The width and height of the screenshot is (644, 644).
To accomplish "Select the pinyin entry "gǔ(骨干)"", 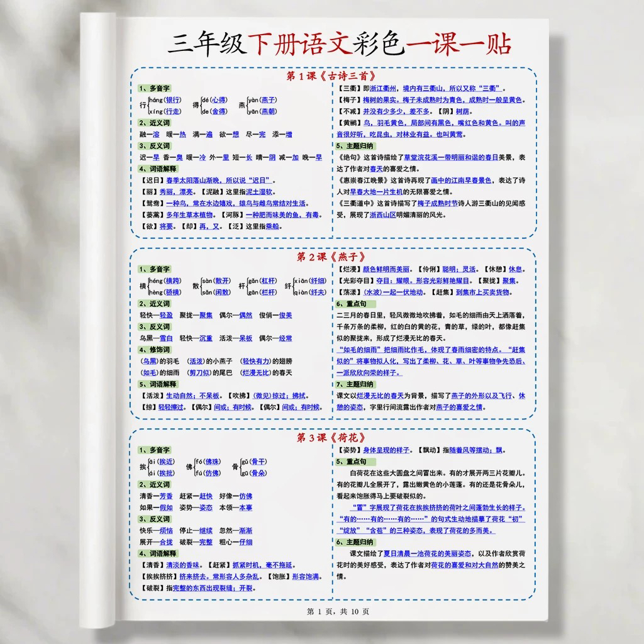I will 254,461.
